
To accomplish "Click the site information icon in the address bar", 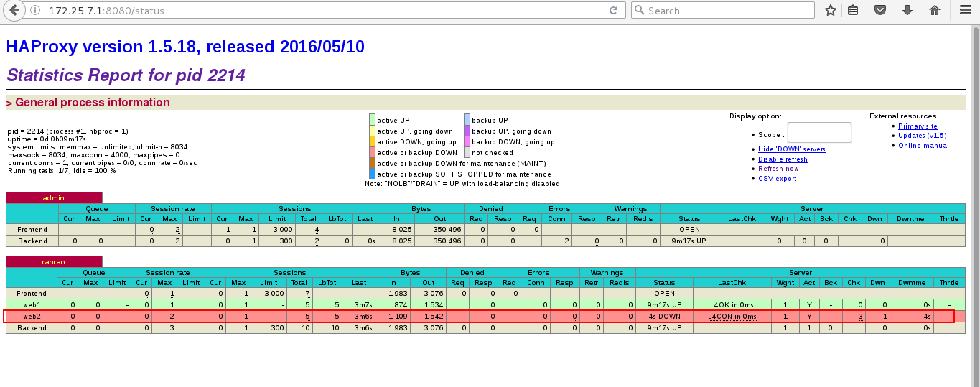I will point(35,11).
